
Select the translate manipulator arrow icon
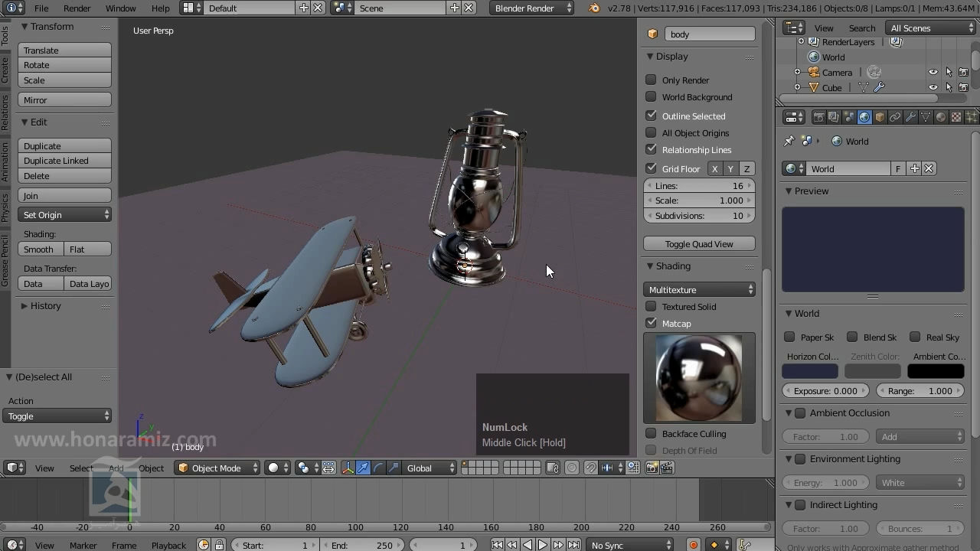point(363,468)
